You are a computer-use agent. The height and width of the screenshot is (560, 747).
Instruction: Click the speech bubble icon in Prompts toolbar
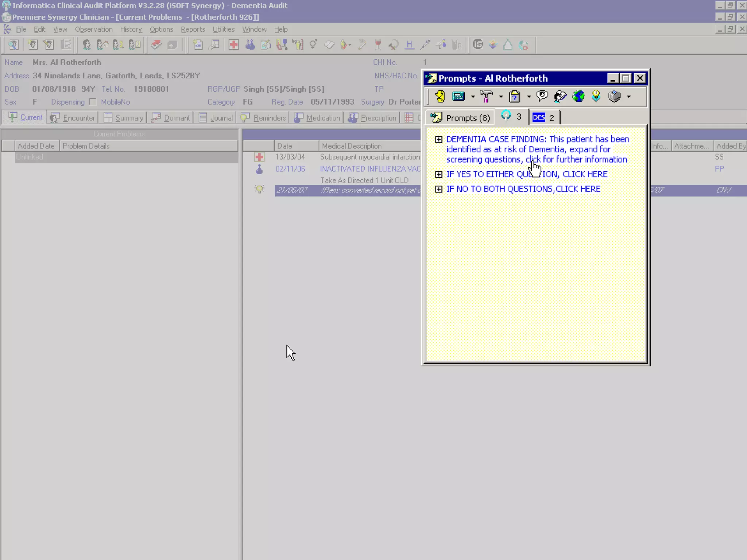coord(542,96)
